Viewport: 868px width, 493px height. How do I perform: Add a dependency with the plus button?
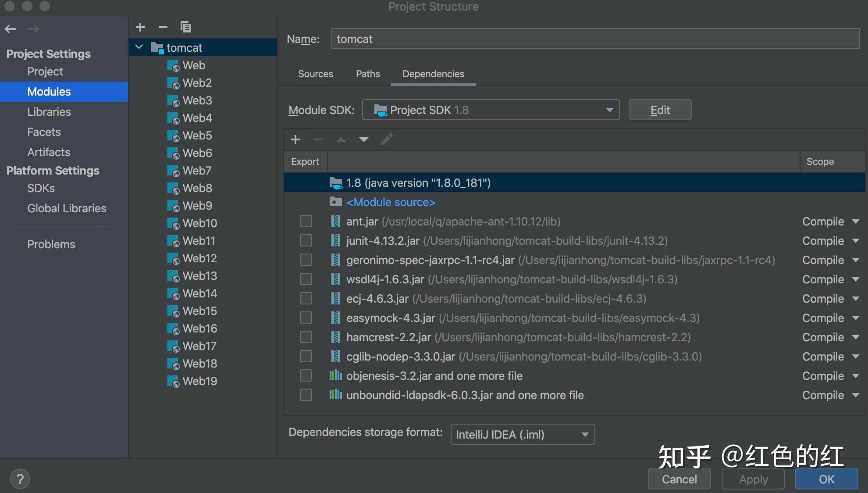[295, 139]
